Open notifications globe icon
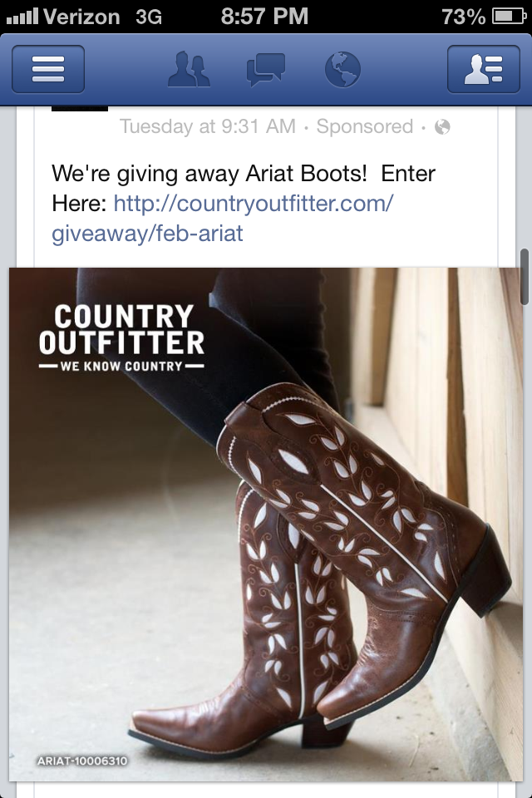The width and height of the screenshot is (532, 798). point(342,69)
